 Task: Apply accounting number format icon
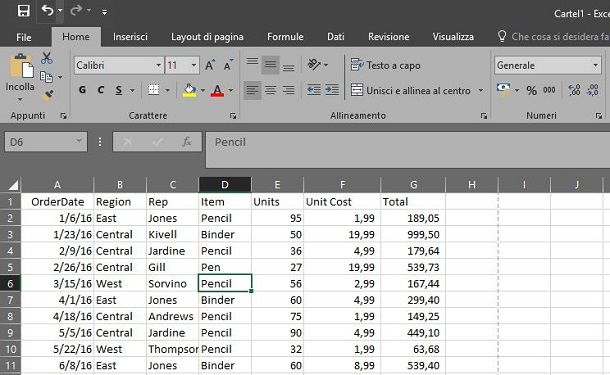coord(504,89)
